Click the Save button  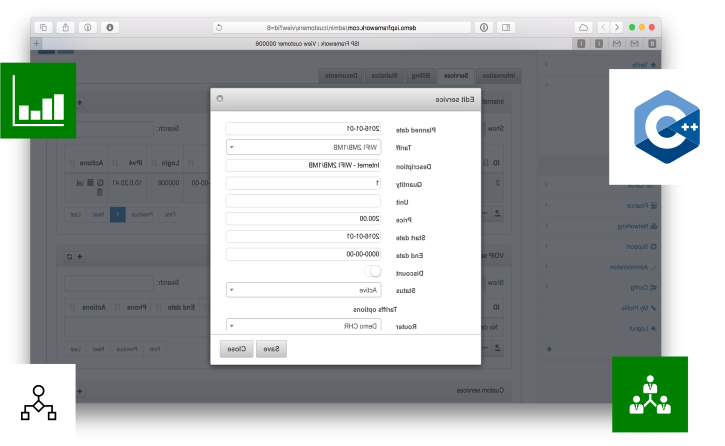271,349
